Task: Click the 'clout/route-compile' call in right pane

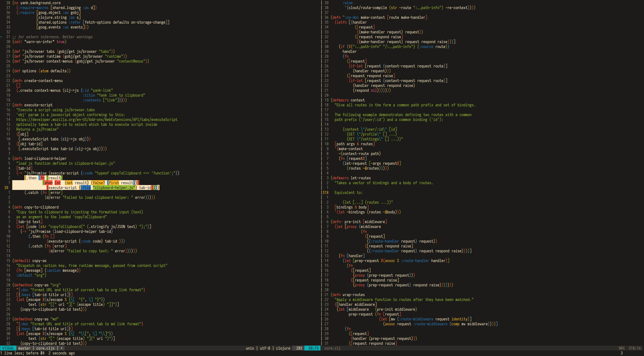Action: [367, 8]
